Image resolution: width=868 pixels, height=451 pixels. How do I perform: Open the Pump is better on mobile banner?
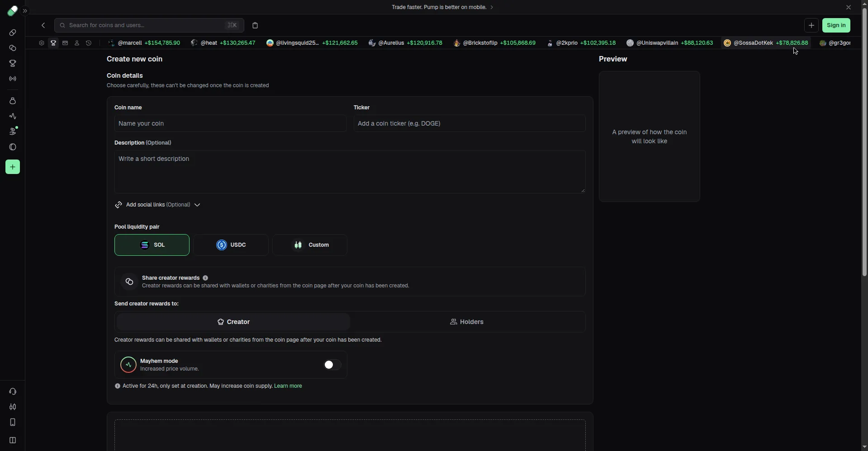(x=442, y=7)
